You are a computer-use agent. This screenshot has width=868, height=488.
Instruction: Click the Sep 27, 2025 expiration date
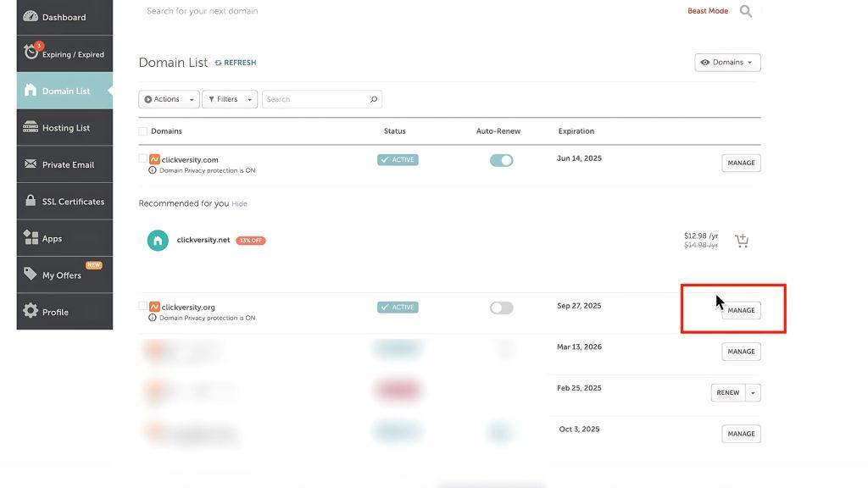[579, 305]
